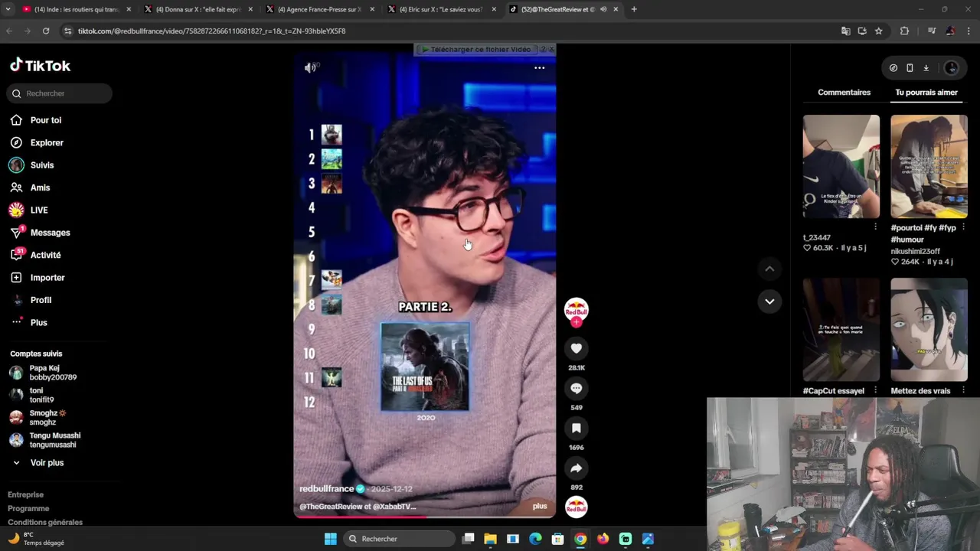Image resolution: width=980 pixels, height=551 pixels.
Task: Open the profile avatar menu in TikTok
Action: pyautogui.click(x=952, y=68)
